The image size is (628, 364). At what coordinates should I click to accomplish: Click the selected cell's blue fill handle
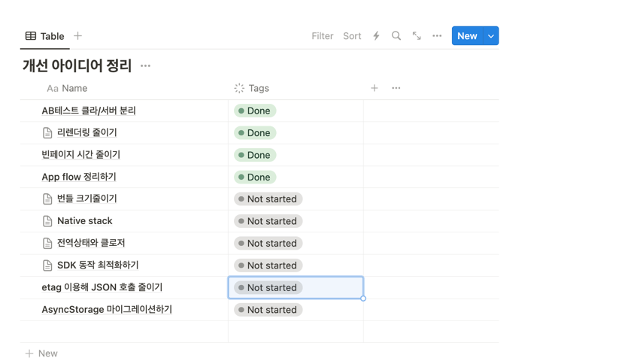(363, 299)
